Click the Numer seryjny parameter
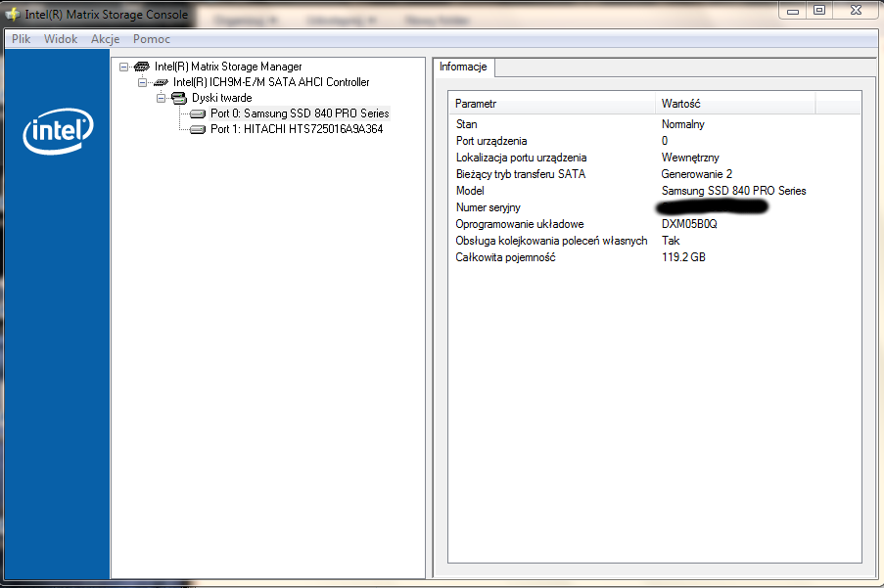Viewport: 884px width, 588px height. coord(488,207)
